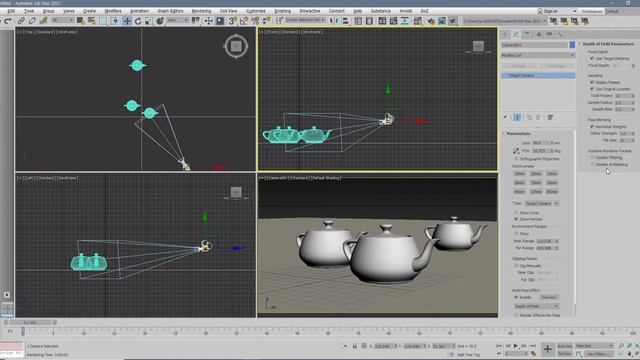The image size is (640, 360).
Task: Open the Utilities wrench tab
Action: (560, 34)
